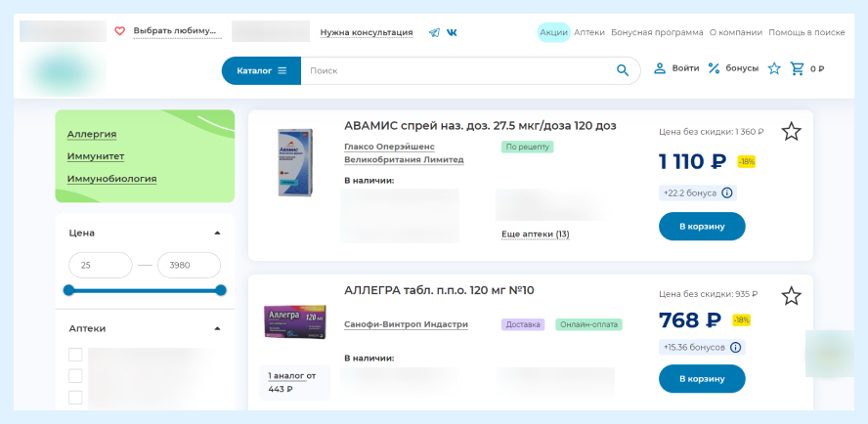Check the first pharmacy filter checkbox

(x=75, y=355)
